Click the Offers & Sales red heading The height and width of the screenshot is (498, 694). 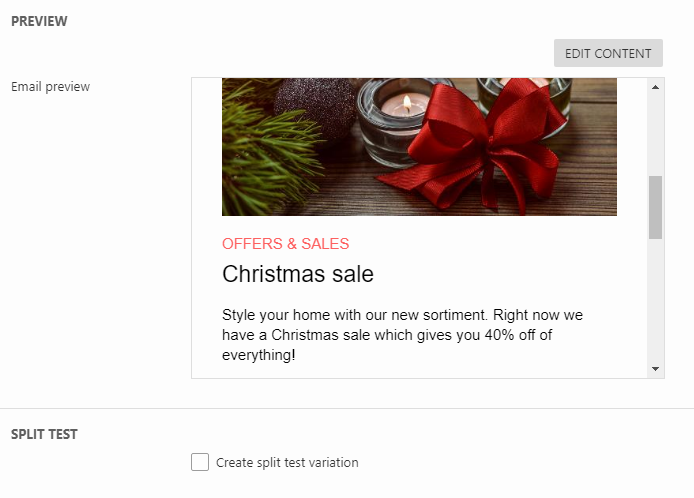click(285, 244)
